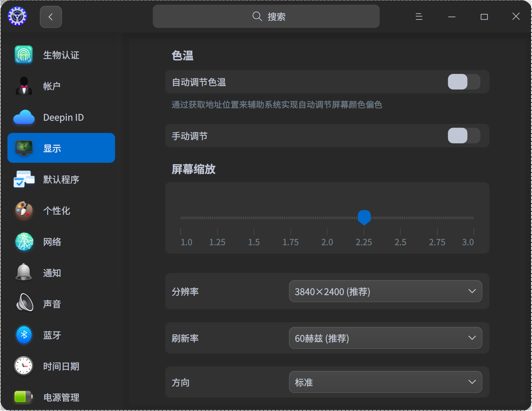532x411 pixels.
Task: Open Deepin ID cloud icon
Action: click(x=24, y=117)
